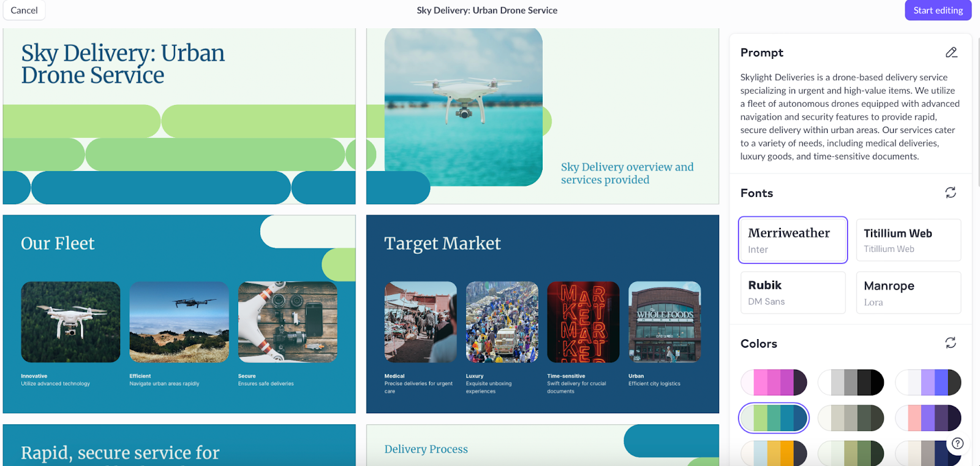Pick the Rubik and DM Sans fonts
This screenshot has height=466, width=980.
click(x=793, y=292)
